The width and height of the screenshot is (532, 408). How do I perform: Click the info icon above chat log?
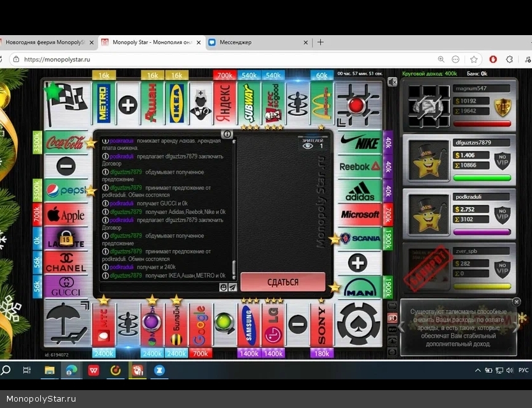pos(225,134)
